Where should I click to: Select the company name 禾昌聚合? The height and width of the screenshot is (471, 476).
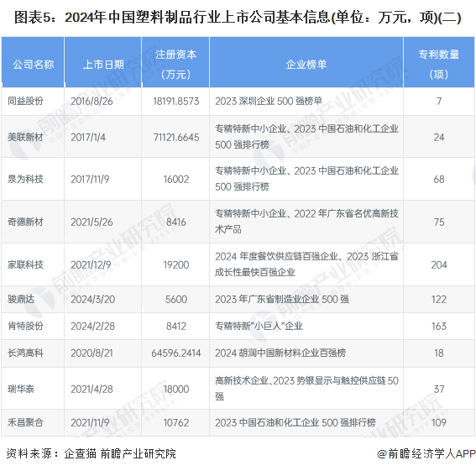(x=25, y=422)
